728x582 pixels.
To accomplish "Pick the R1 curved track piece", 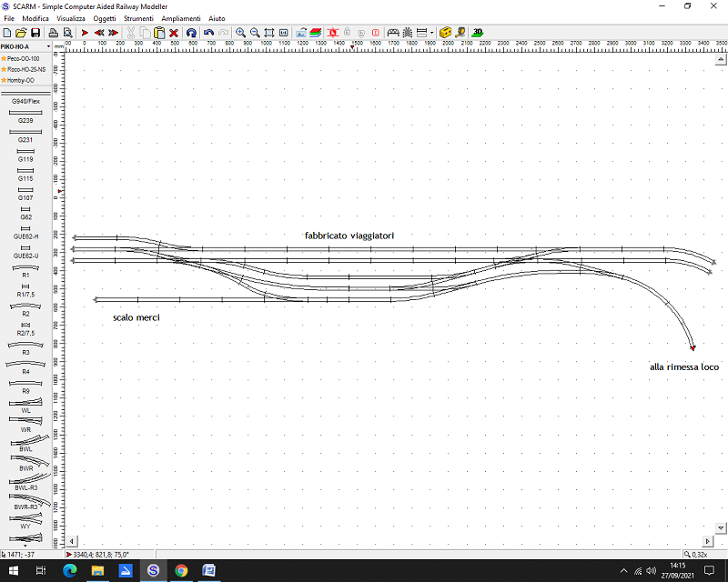I will click(x=25, y=270).
